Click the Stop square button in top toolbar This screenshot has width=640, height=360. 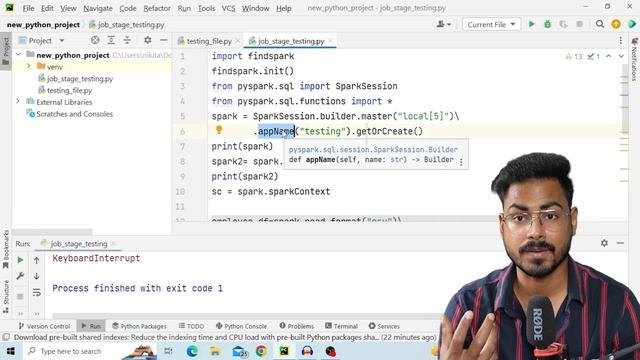[x=579, y=24]
